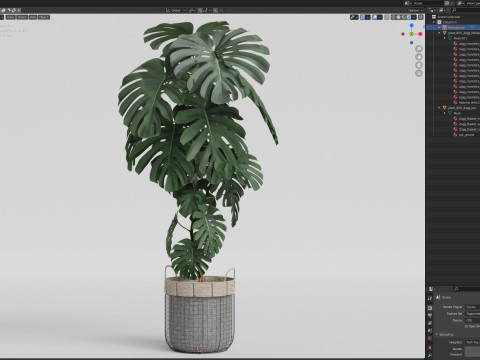Toggle proportional editing
Screen dimensions: 480x360
click(215, 10)
